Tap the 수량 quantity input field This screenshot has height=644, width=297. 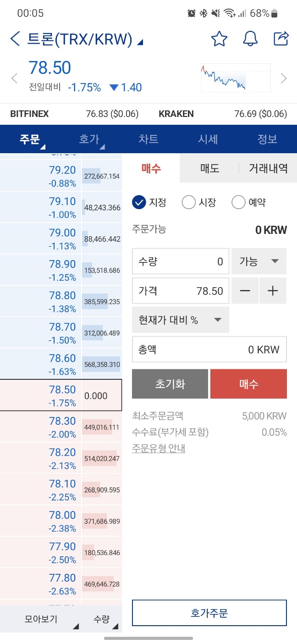(x=181, y=261)
